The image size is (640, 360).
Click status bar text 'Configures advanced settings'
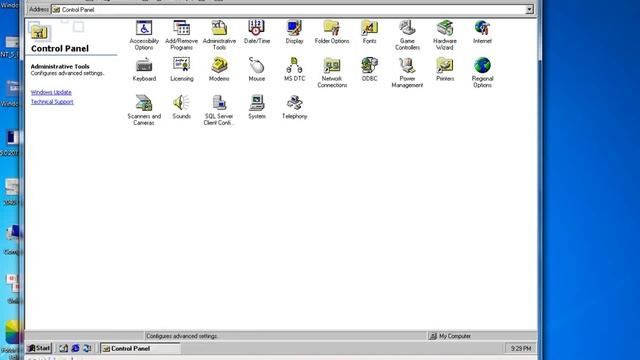182,336
